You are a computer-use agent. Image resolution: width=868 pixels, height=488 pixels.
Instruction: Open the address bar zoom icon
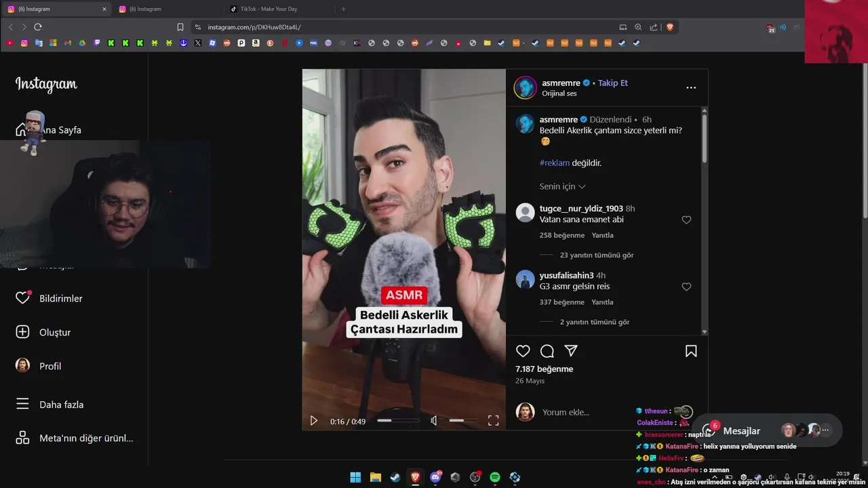(x=638, y=27)
